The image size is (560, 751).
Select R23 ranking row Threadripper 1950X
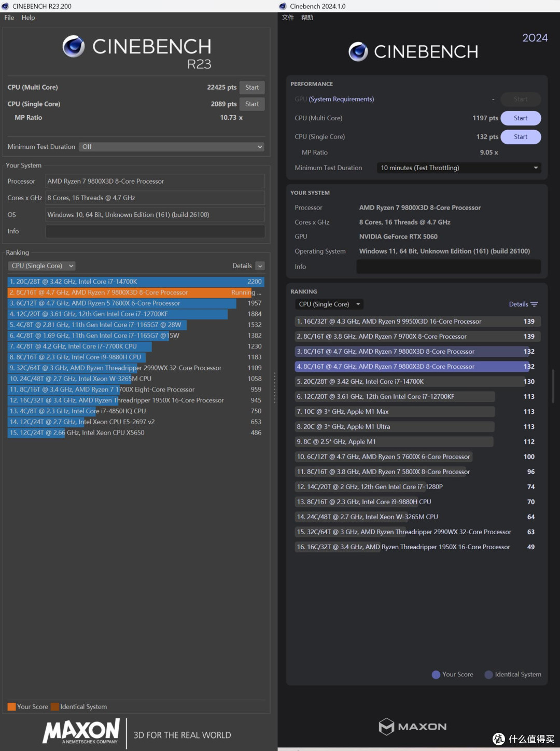[136, 400]
